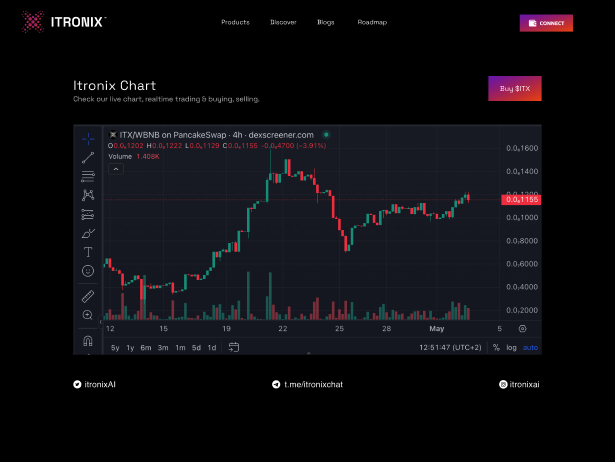
Task: Click the wallet icon in Connect button
Action: 532,23
